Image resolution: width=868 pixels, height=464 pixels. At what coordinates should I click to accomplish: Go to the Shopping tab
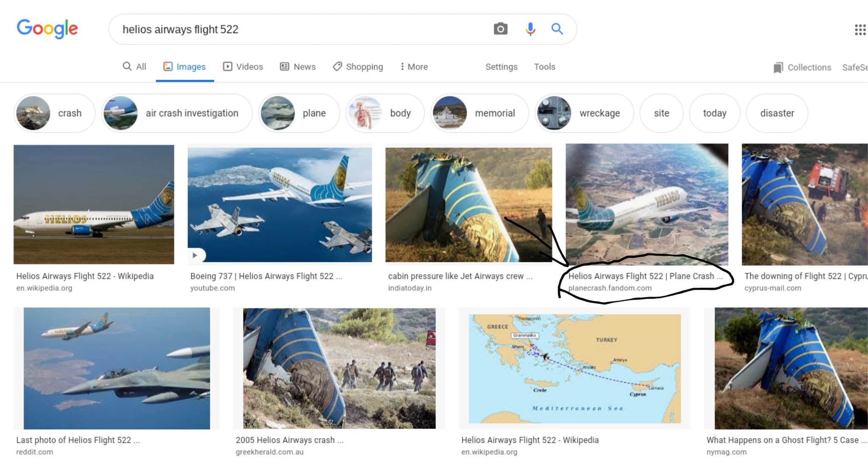coord(358,67)
